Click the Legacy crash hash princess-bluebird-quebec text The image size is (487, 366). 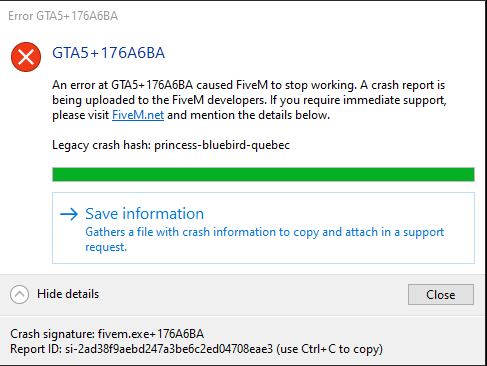click(171, 145)
